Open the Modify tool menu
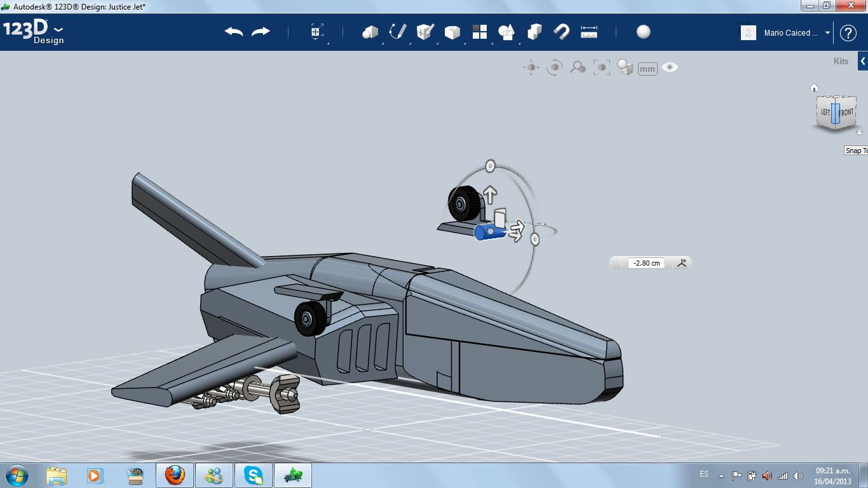 pyautogui.click(x=452, y=32)
